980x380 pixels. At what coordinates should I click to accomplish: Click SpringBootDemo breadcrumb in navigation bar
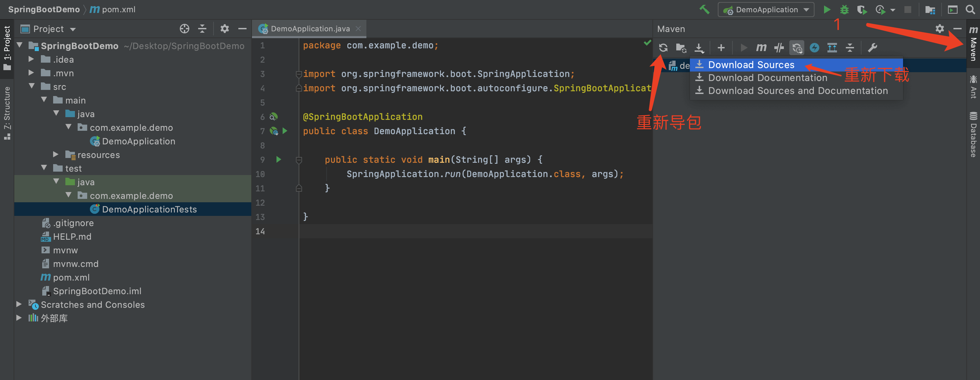click(x=44, y=9)
